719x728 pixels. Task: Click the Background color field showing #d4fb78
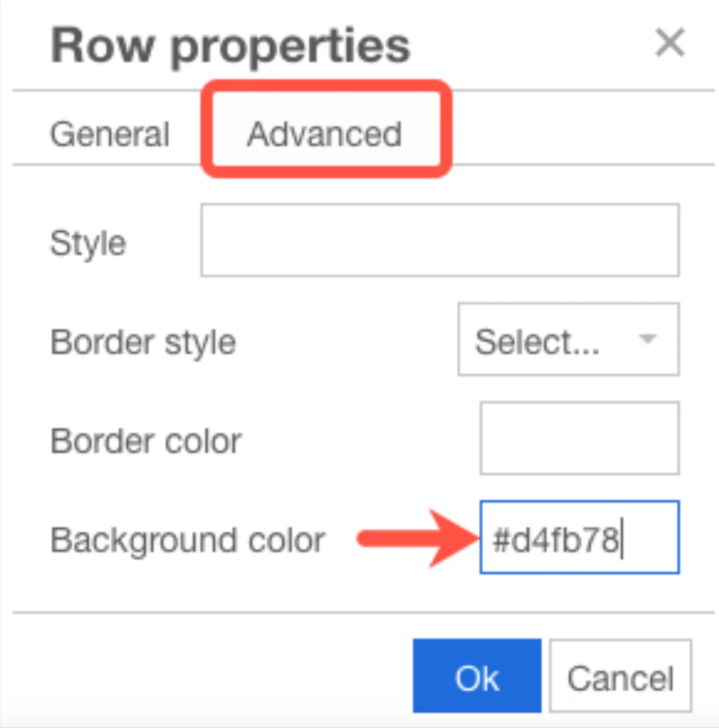pyautogui.click(x=580, y=537)
